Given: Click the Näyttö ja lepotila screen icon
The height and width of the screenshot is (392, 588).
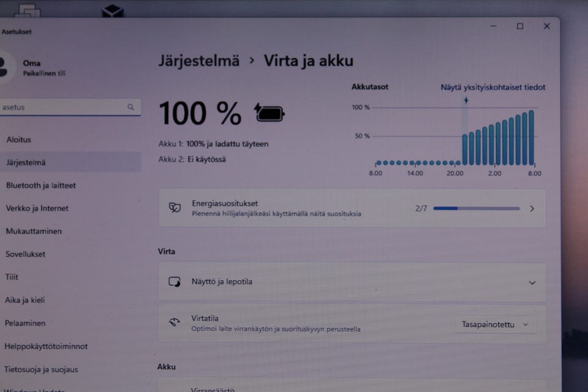Looking at the screenshot, I should (175, 282).
